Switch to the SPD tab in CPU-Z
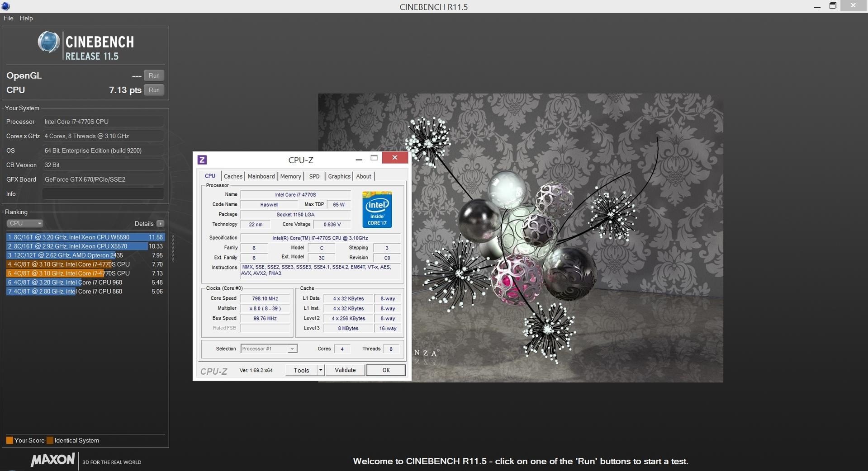The width and height of the screenshot is (868, 471). (x=314, y=176)
